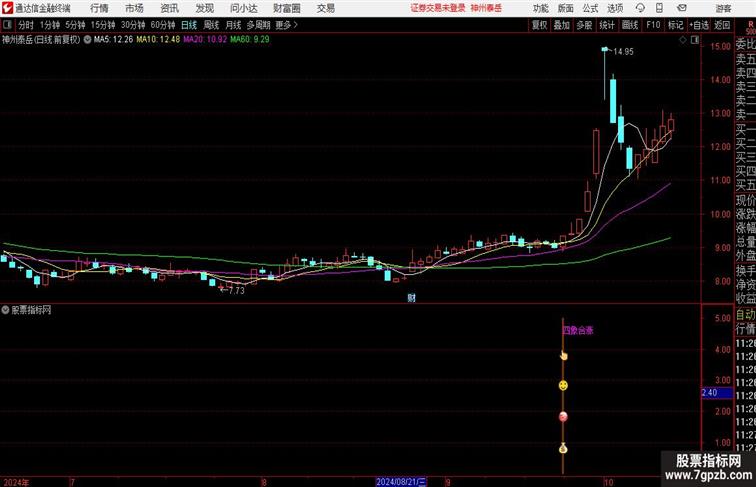This screenshot has height=487, width=756.
Task: Click the yellow smiley indicator icon
Action: [x=563, y=385]
